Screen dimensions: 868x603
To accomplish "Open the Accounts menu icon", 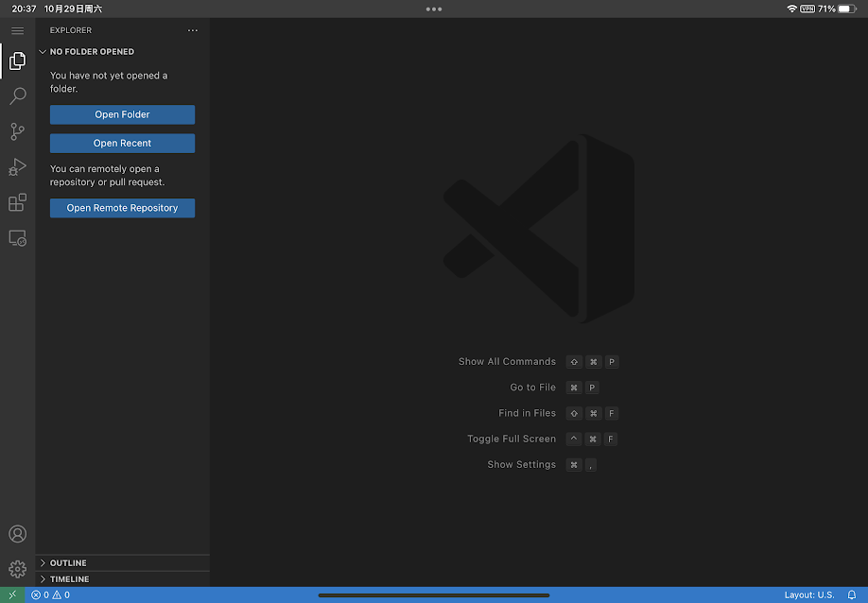I will [x=17, y=534].
